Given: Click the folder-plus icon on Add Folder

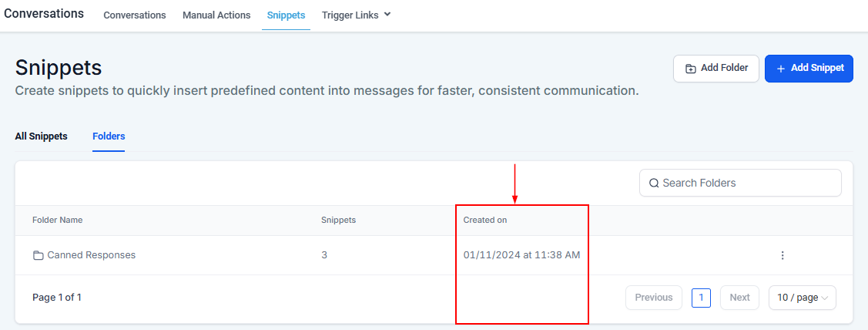Looking at the screenshot, I should pyautogui.click(x=691, y=69).
